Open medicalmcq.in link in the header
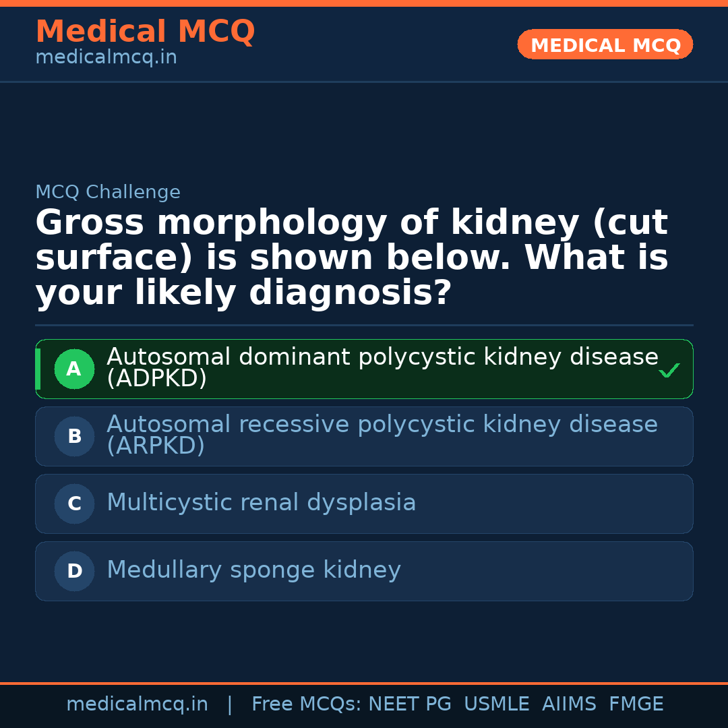The width and height of the screenshot is (728, 728). point(106,58)
